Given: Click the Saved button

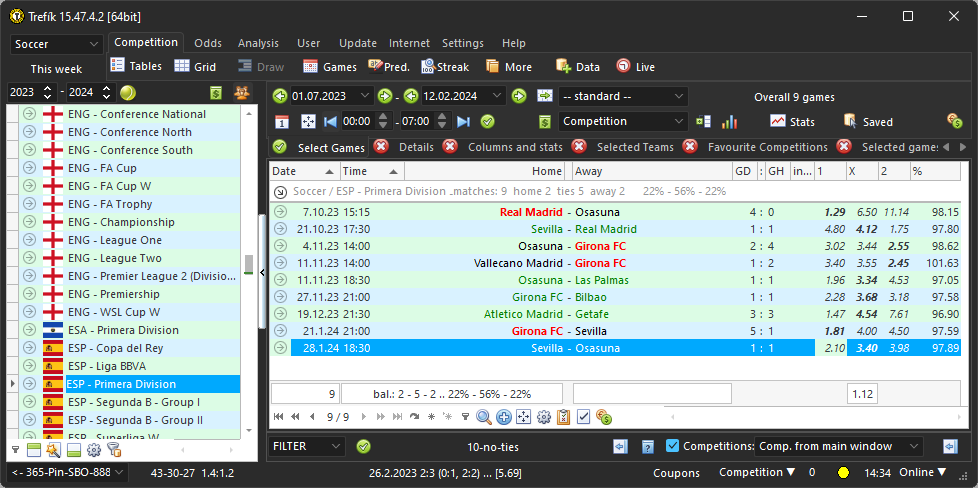Looking at the screenshot, I should click(x=866, y=122).
